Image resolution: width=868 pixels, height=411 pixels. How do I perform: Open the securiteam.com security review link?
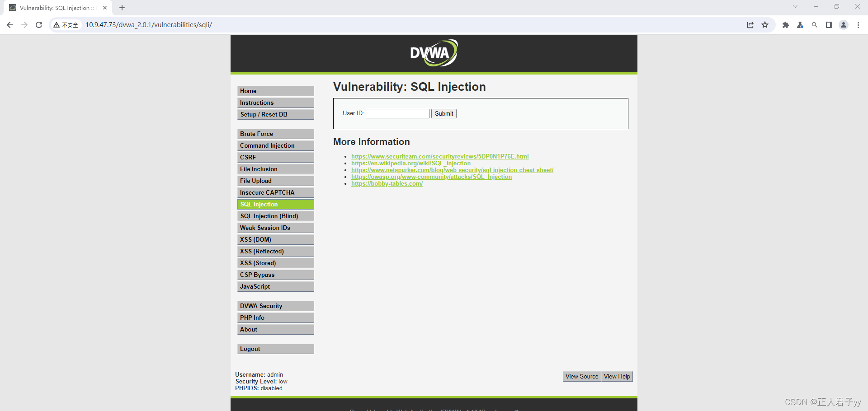click(440, 156)
